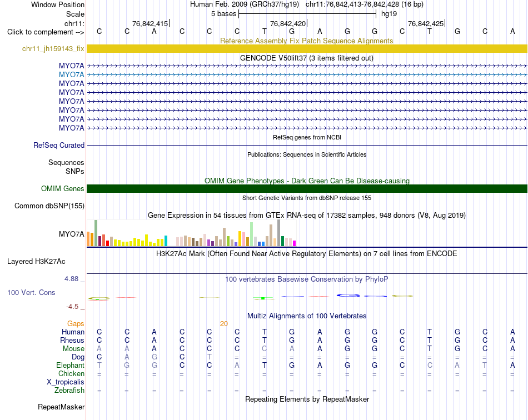Click the orange Gaps label
The height and width of the screenshot is (420, 528).
click(76, 323)
